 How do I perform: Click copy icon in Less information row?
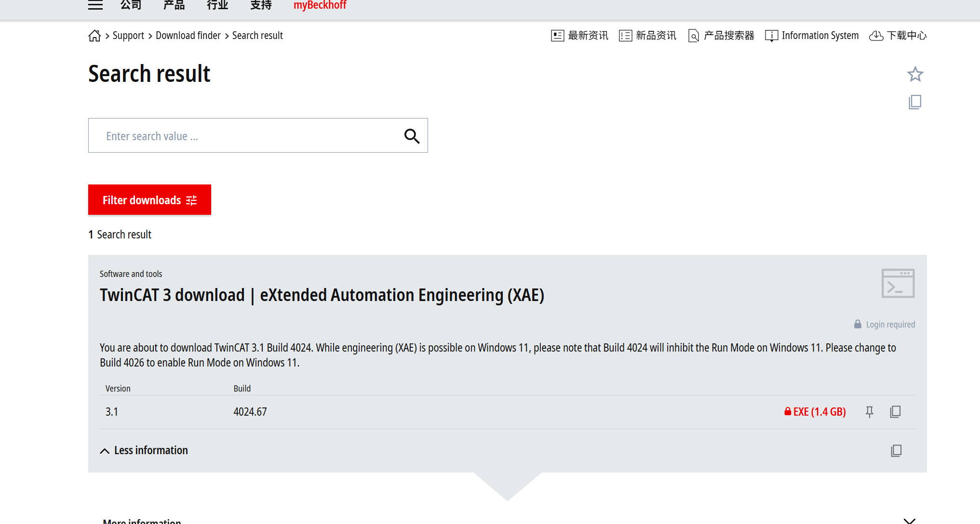coord(896,450)
